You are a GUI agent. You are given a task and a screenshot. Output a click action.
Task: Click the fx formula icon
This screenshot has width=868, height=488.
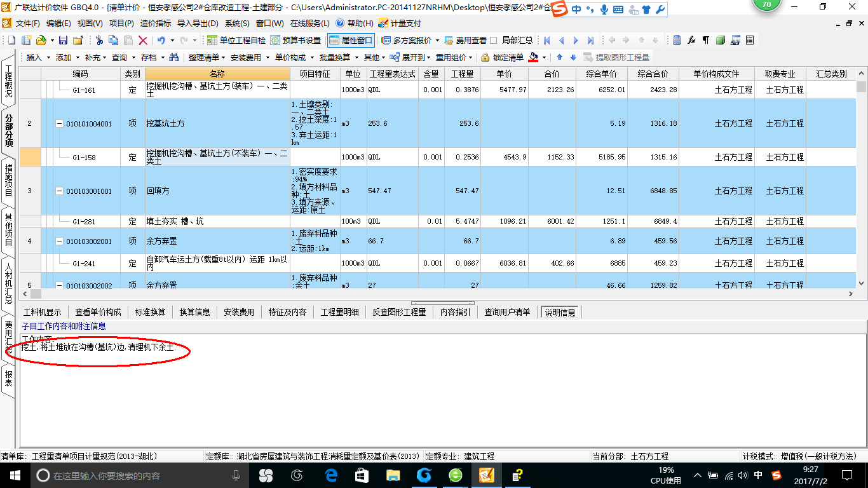[691, 40]
